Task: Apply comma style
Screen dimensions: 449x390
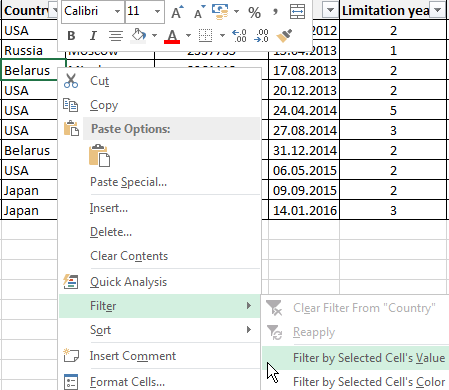Action: [x=275, y=12]
